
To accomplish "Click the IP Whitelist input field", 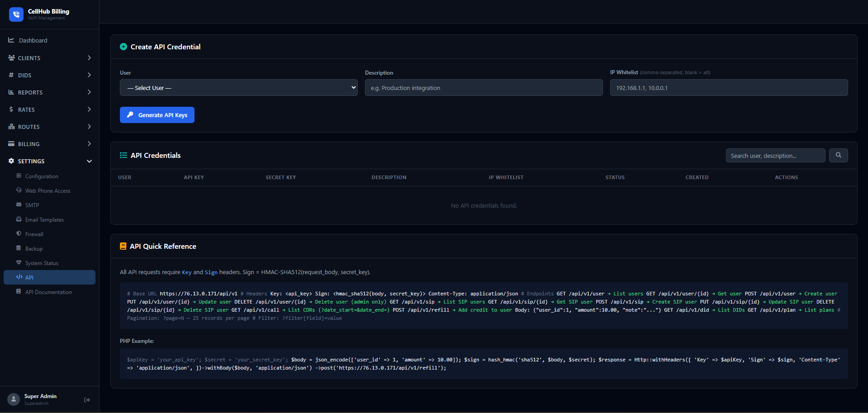I will [729, 88].
